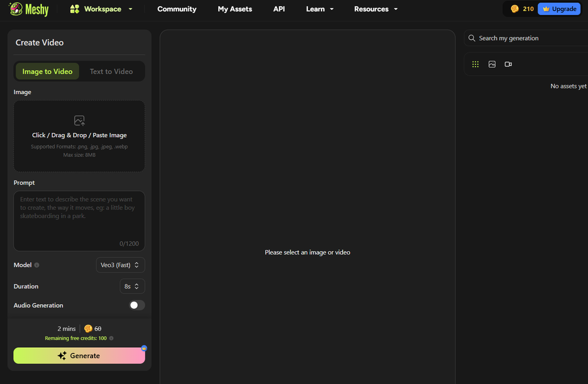Click the credits coin icon in header

point(514,9)
